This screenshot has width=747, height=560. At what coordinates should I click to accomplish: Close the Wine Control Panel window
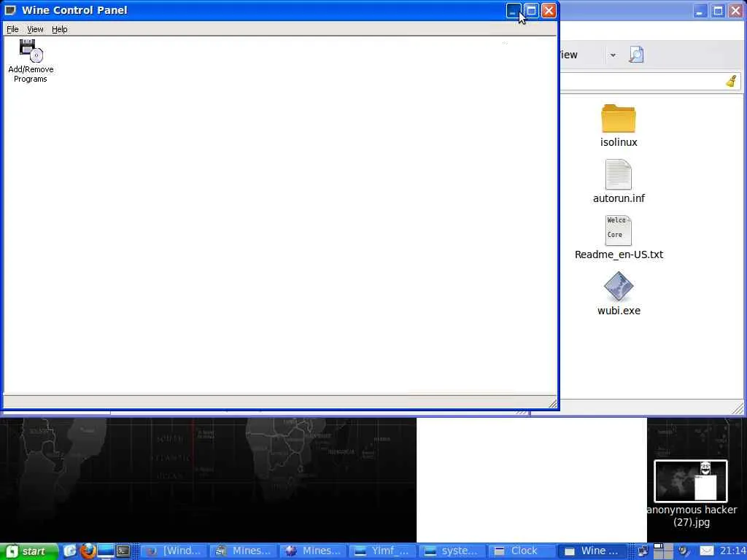[x=549, y=10]
